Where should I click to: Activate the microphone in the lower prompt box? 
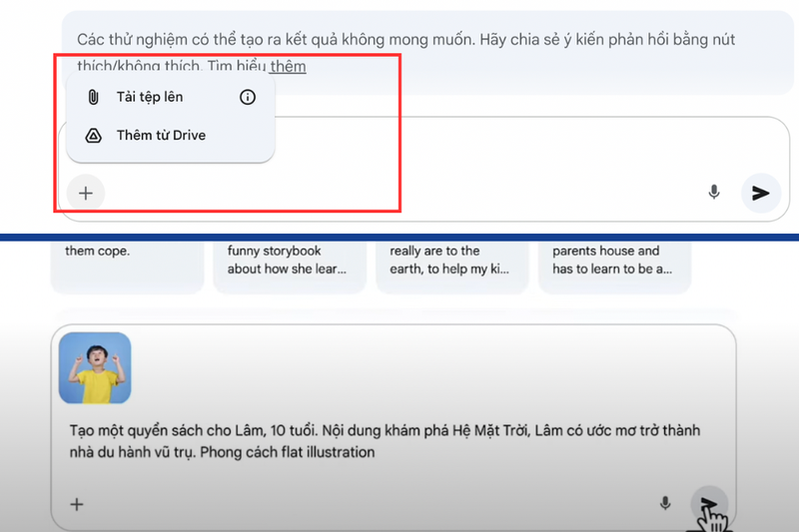point(665,503)
